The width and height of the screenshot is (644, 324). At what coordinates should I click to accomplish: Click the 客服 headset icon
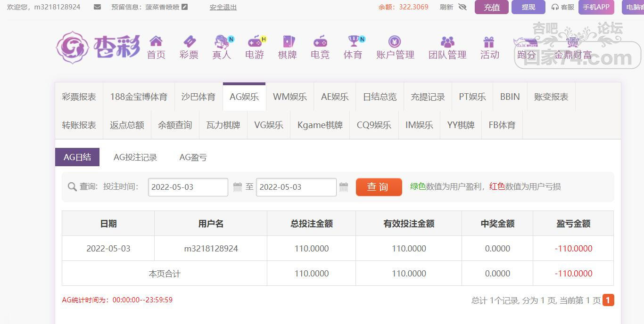point(555,7)
